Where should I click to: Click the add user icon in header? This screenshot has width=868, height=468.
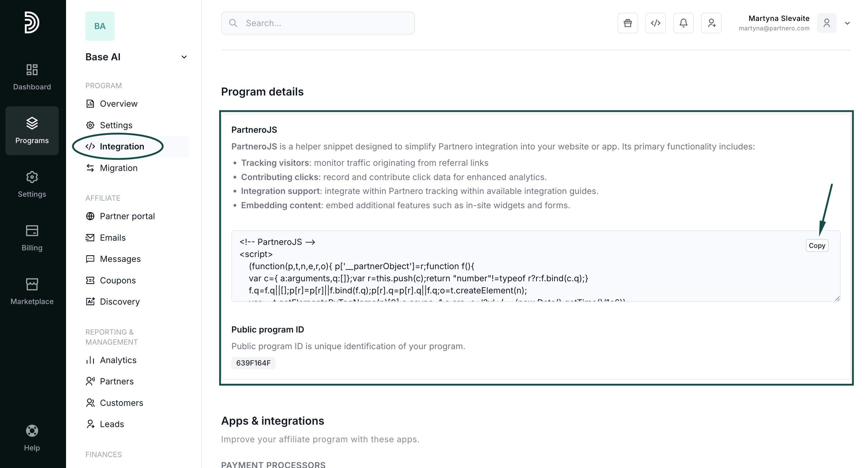coord(711,23)
